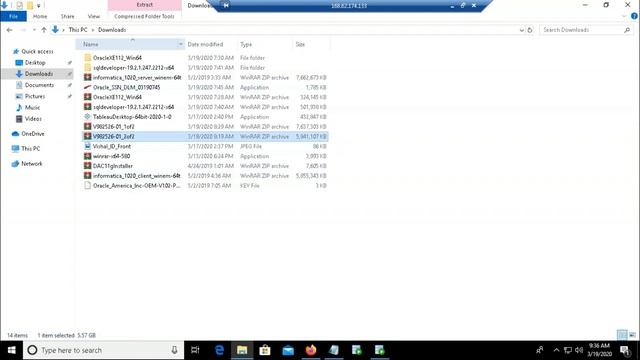Select the TableauDesktop-64bit-2020-1-0 application
The image size is (640, 360).
click(x=205, y=117)
